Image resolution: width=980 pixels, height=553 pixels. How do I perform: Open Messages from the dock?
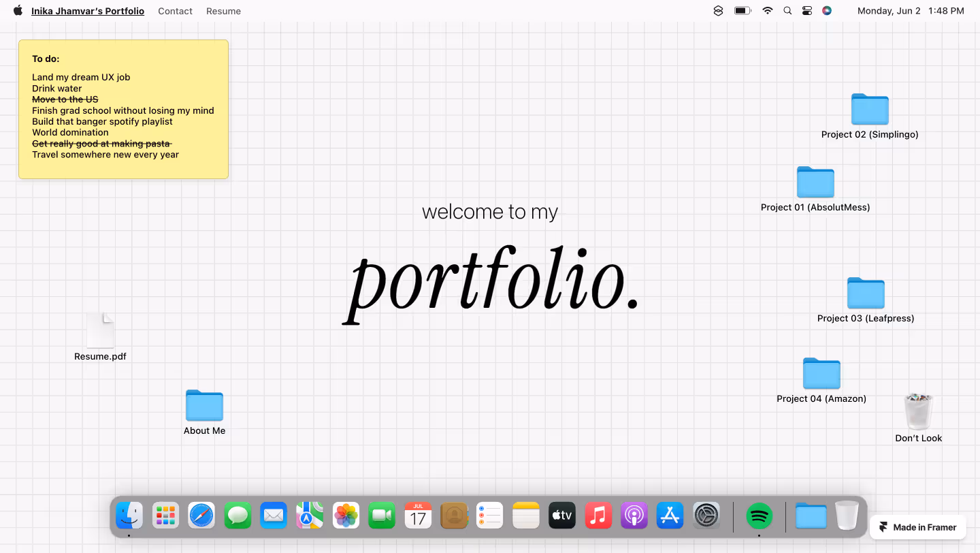(x=238, y=516)
